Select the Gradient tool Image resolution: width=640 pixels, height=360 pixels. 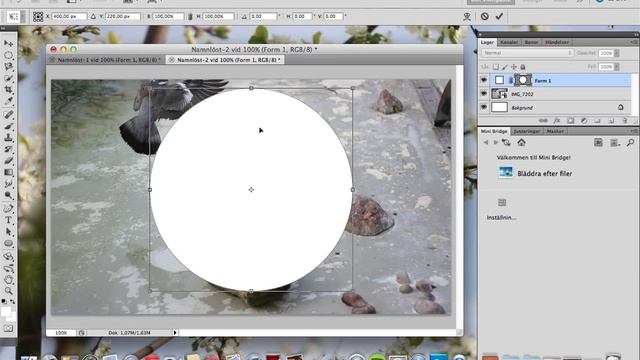point(8,172)
